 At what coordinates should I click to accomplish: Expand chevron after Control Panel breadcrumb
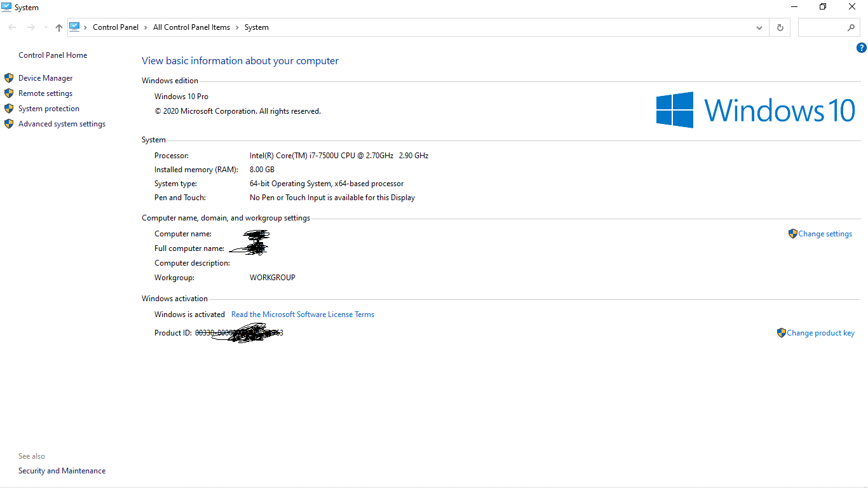146,27
